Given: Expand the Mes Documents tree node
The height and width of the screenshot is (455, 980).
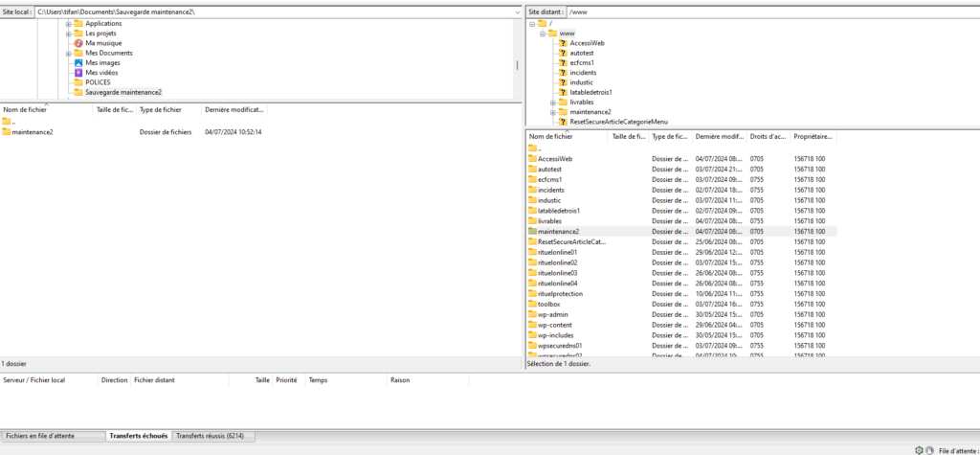Looking at the screenshot, I should click(69, 54).
